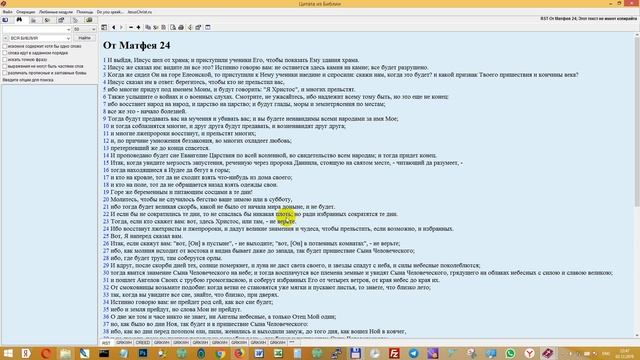The height and width of the screenshot is (360, 640).
Task: Enable 'слова идут в заданном порядке' checkbox
Action: point(5,53)
